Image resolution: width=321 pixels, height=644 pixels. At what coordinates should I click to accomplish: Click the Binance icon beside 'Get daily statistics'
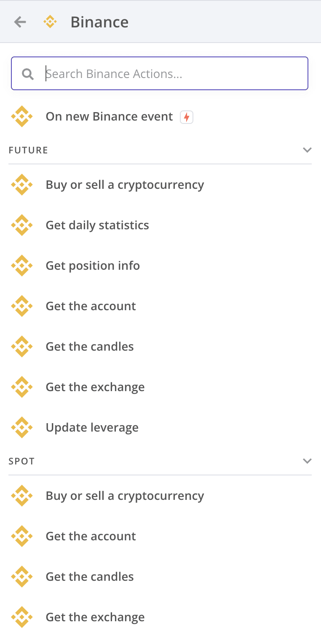tap(21, 225)
